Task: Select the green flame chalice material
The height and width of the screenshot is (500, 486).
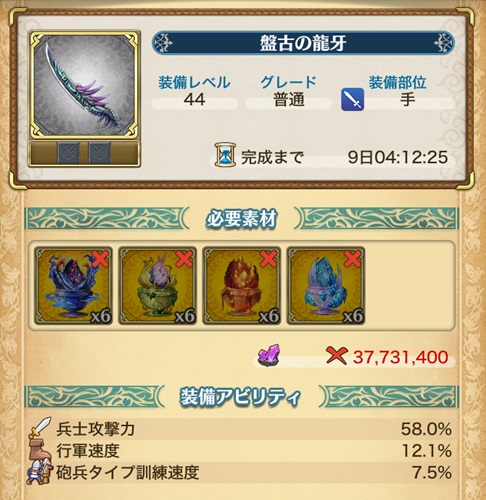Action: point(157,286)
